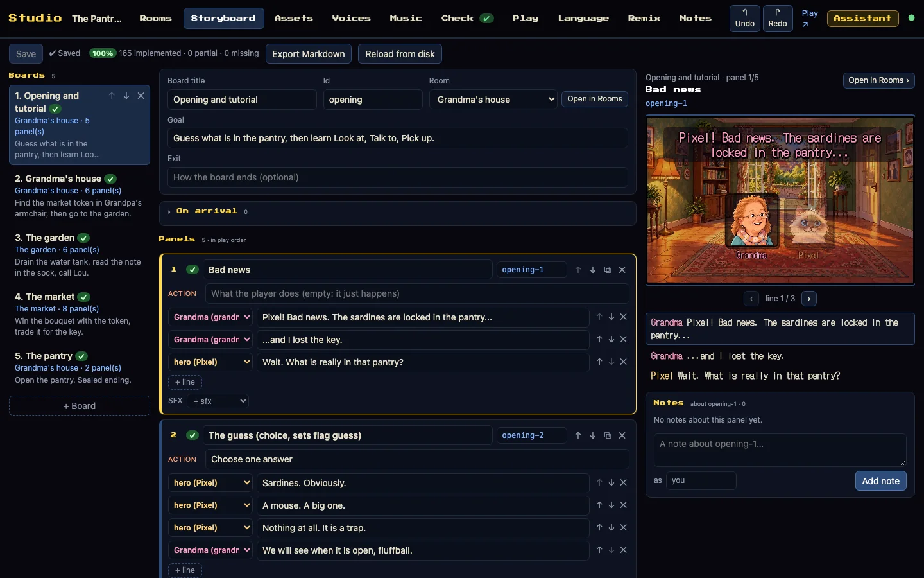Delete the Bad news panel
Image resolution: width=924 pixels, height=578 pixels.
point(622,270)
